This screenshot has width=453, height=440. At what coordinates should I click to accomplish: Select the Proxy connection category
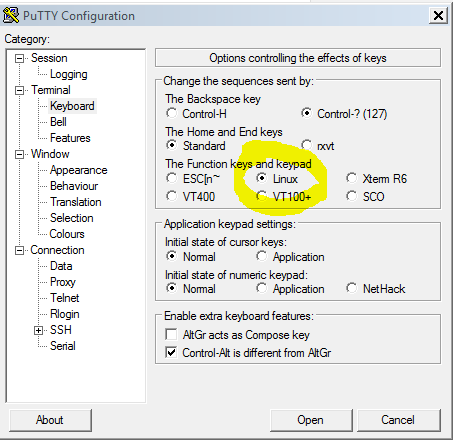(63, 282)
